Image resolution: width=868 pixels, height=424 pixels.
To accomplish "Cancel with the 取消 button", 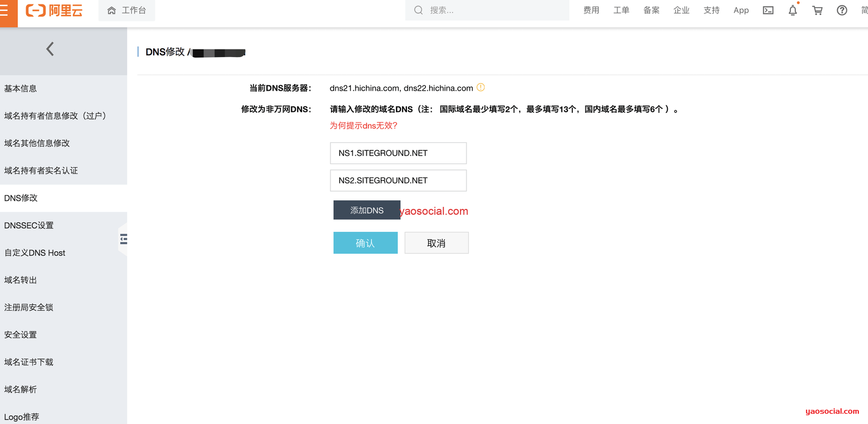I will (x=436, y=243).
